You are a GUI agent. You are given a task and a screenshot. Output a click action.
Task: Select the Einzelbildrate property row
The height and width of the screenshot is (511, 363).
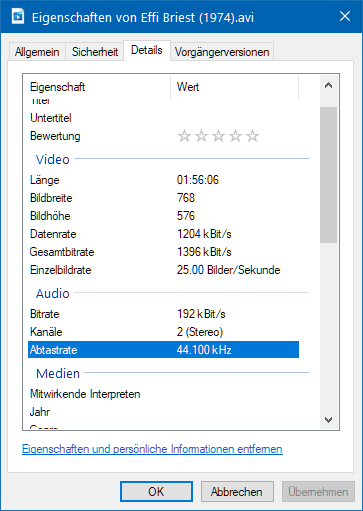tap(163, 270)
